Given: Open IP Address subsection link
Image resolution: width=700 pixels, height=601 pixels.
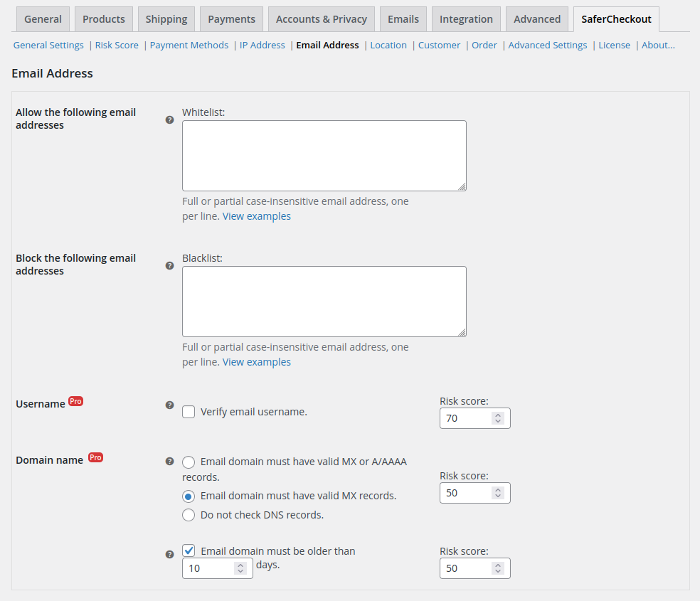Looking at the screenshot, I should coord(262,45).
